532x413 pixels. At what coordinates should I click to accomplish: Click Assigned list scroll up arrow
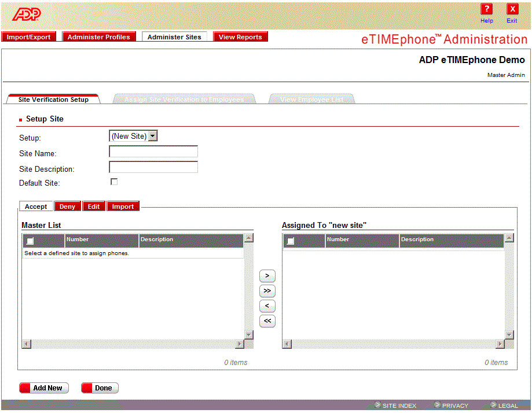pyautogui.click(x=509, y=238)
